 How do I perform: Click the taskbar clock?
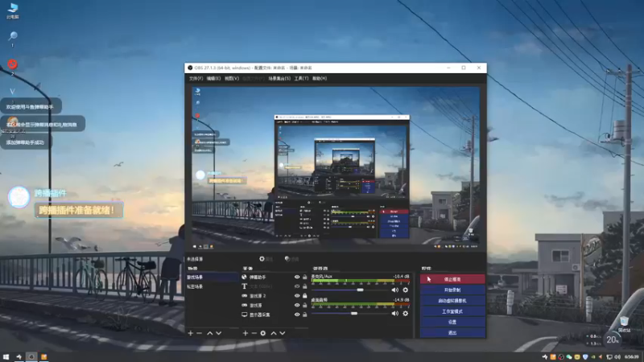tap(632, 357)
